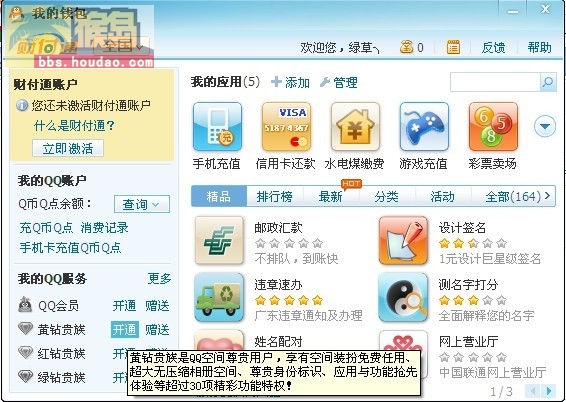Open the 查询 balance dropdown
The width and height of the screenshot is (566, 402).
(x=142, y=204)
